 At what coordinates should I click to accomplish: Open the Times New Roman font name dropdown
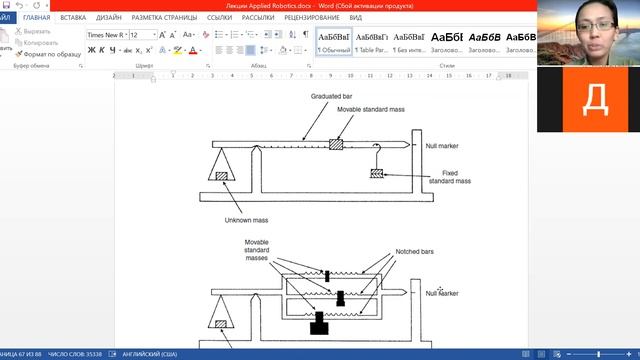click(126, 35)
